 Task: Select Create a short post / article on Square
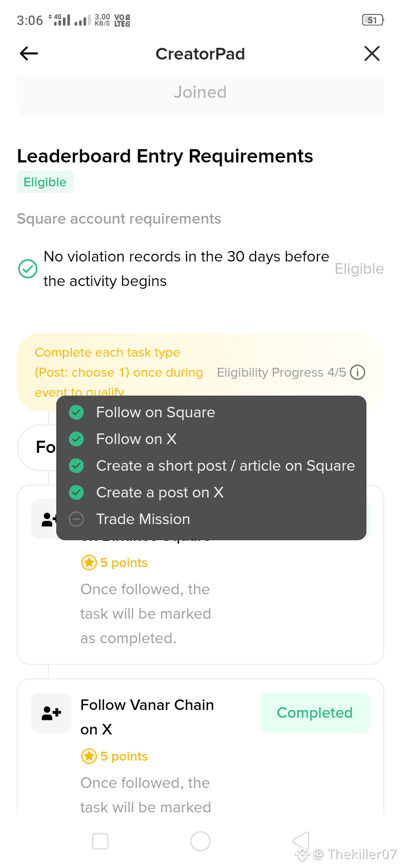[x=225, y=466]
